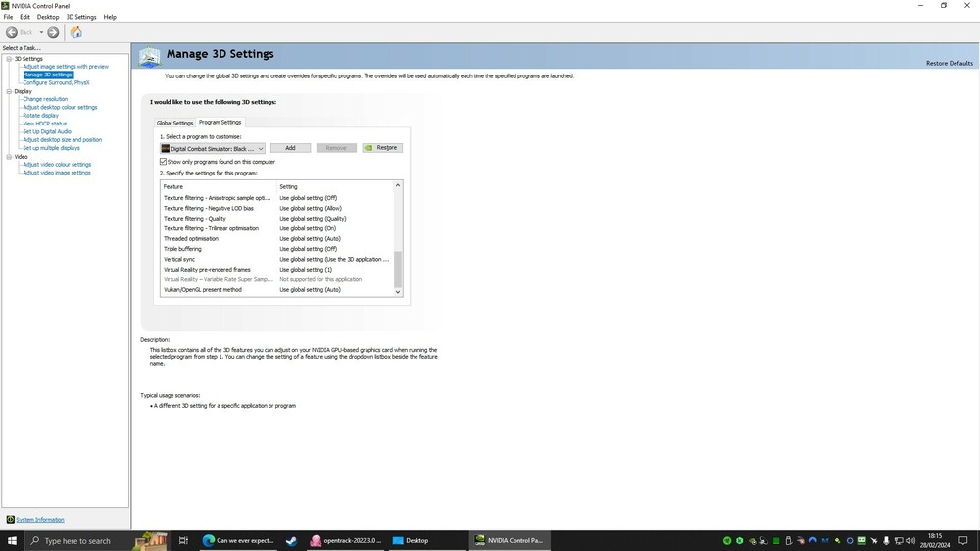Open Set Up Digital Audio

click(47, 132)
